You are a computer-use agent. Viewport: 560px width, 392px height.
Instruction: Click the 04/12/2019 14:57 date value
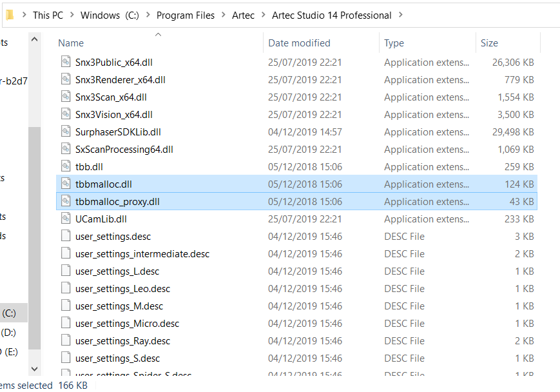tap(305, 132)
